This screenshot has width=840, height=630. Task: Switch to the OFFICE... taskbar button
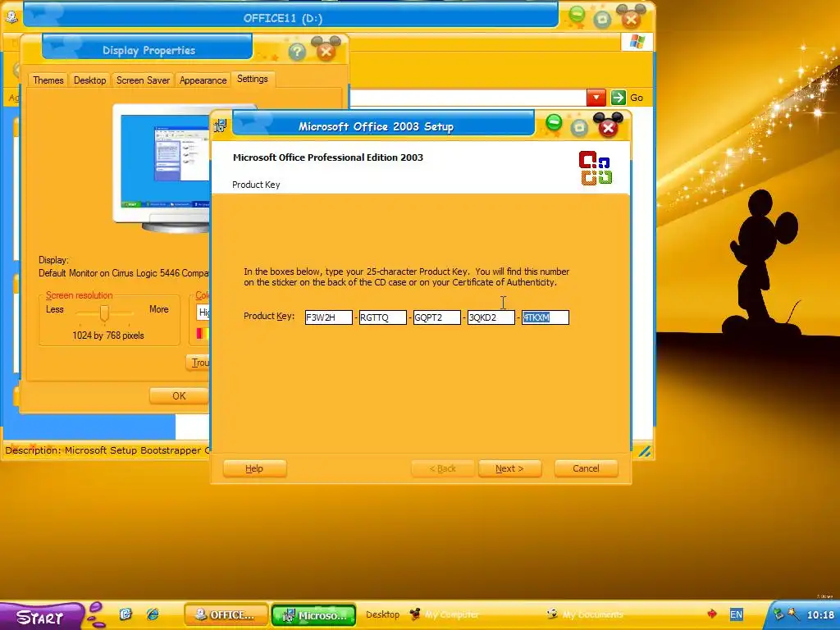[226, 614]
